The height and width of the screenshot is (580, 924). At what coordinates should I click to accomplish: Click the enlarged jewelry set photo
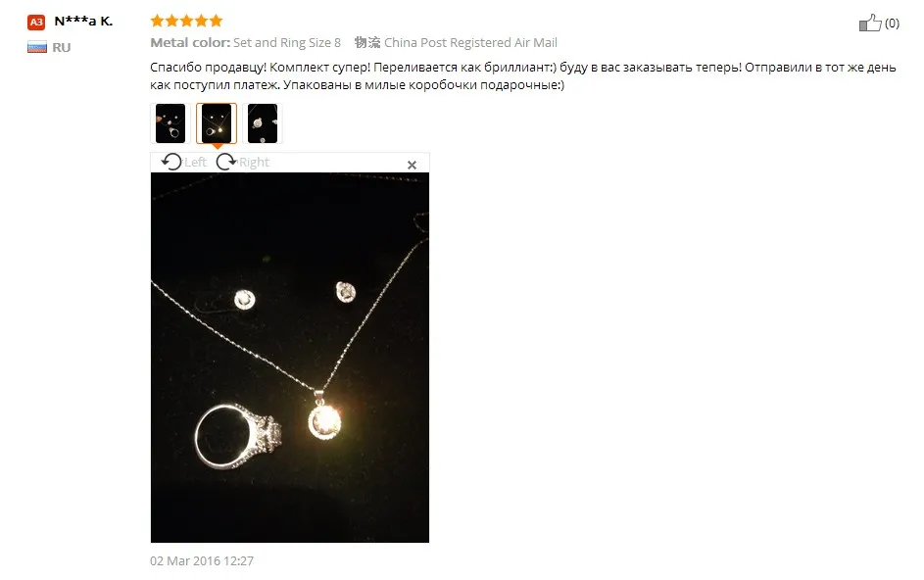click(290, 358)
